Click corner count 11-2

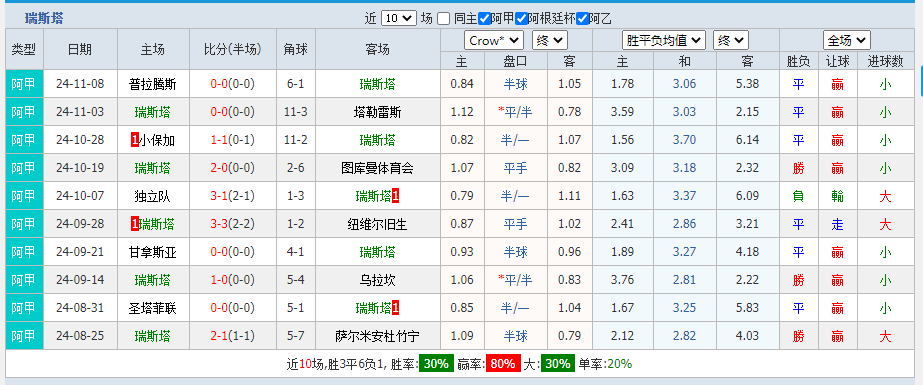point(296,140)
